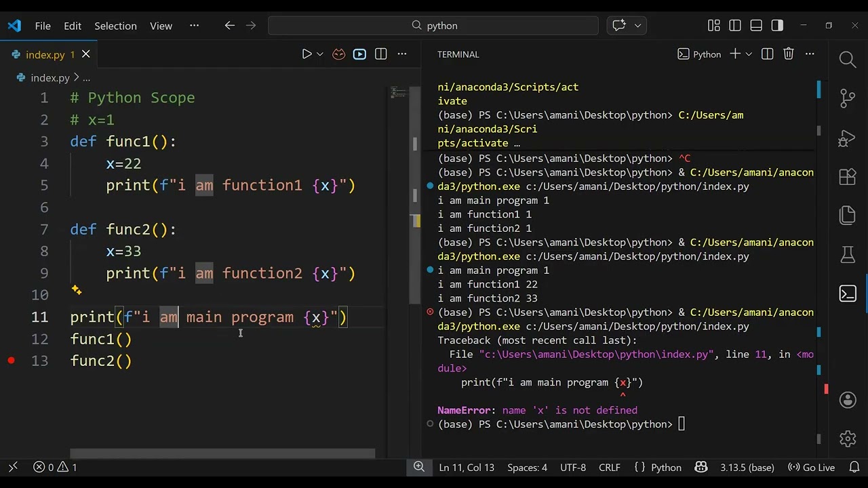The height and width of the screenshot is (488, 868).
Task: Open the Accounts menu icon
Action: pyautogui.click(x=848, y=400)
